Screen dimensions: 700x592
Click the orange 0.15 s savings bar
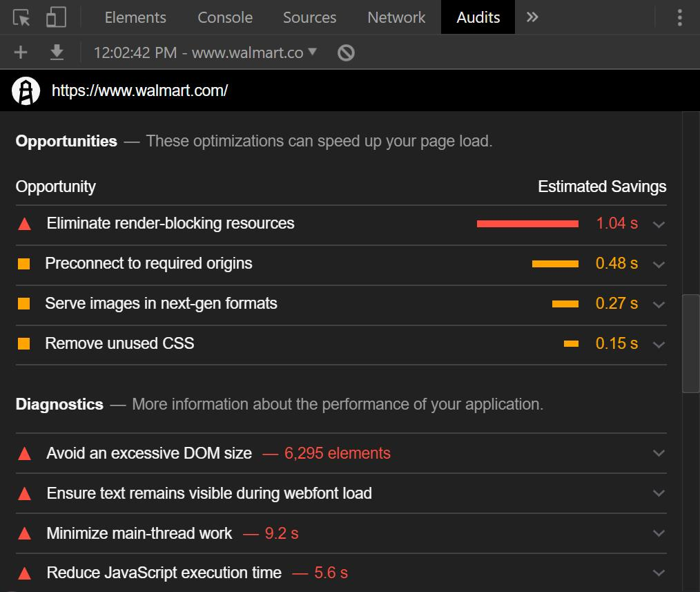coord(571,343)
